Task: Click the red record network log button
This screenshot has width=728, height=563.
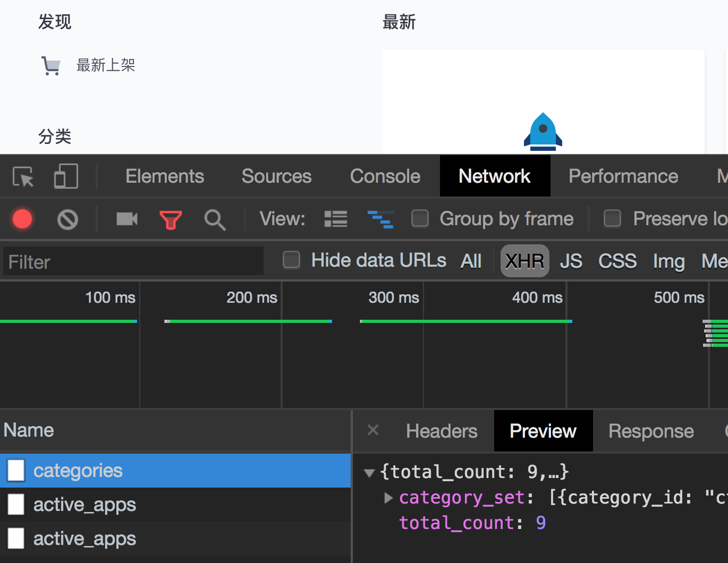Action: (x=22, y=219)
